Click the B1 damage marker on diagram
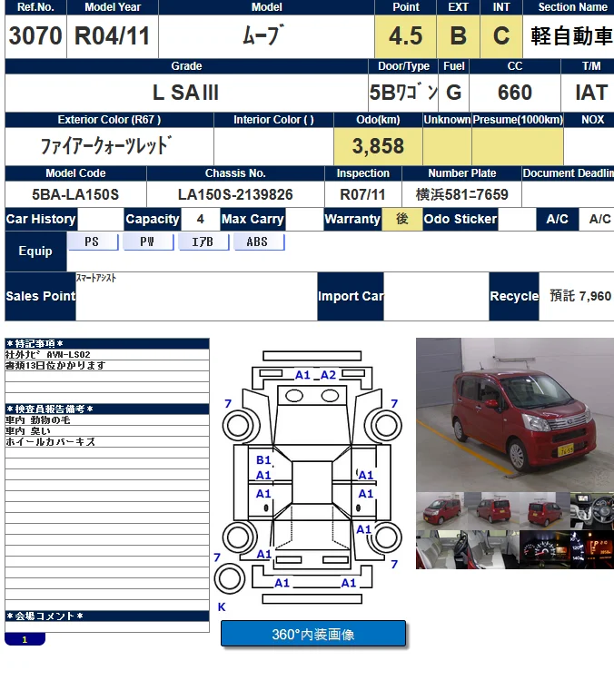 (x=263, y=461)
